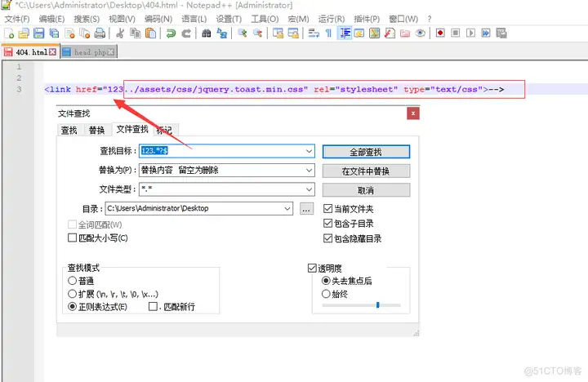Click the Save file toolbar icon
The width and height of the screenshot is (588, 382).
[x=38, y=33]
